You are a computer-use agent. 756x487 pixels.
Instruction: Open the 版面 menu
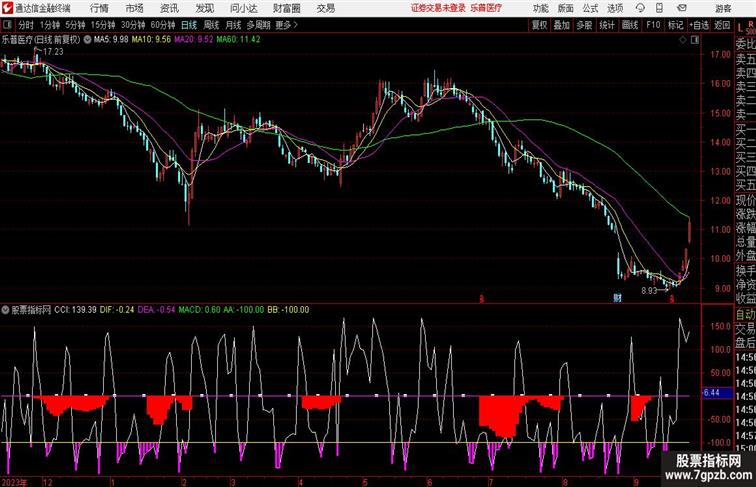pos(566,8)
